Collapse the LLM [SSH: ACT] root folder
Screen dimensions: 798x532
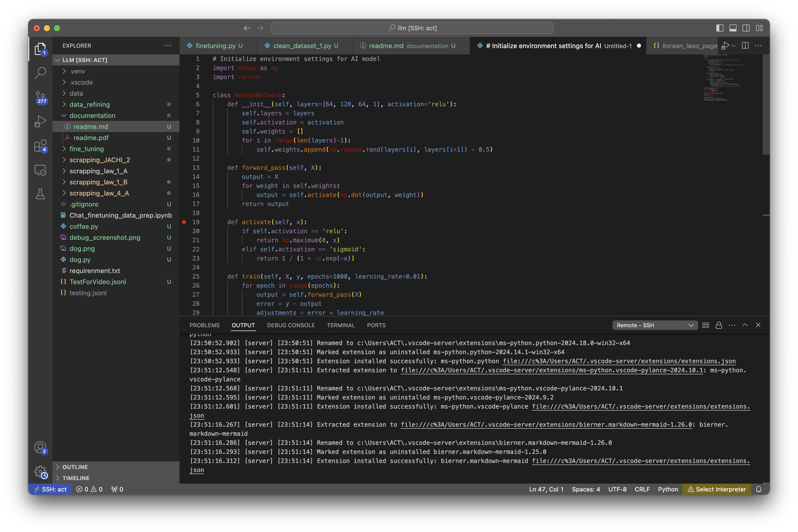pos(116,60)
